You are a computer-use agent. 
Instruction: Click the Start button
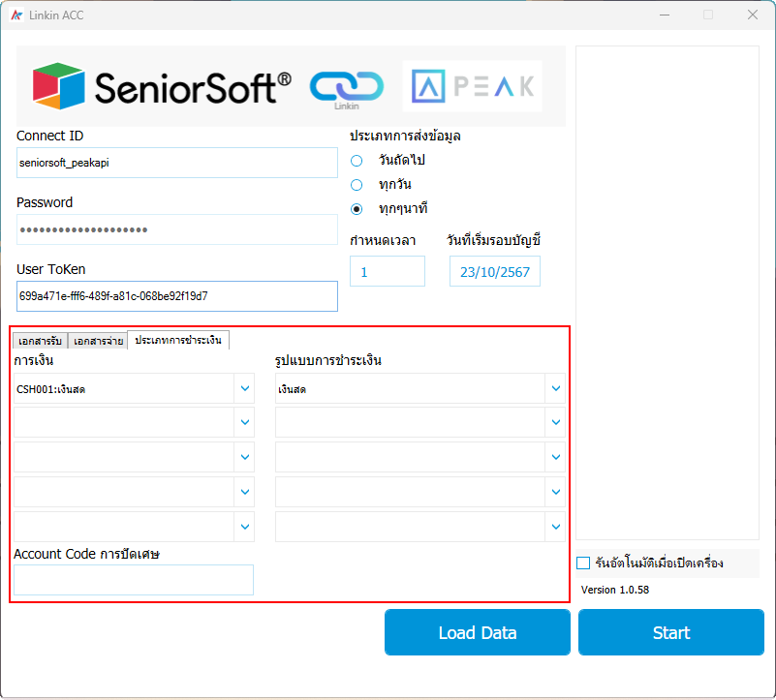pos(671,632)
